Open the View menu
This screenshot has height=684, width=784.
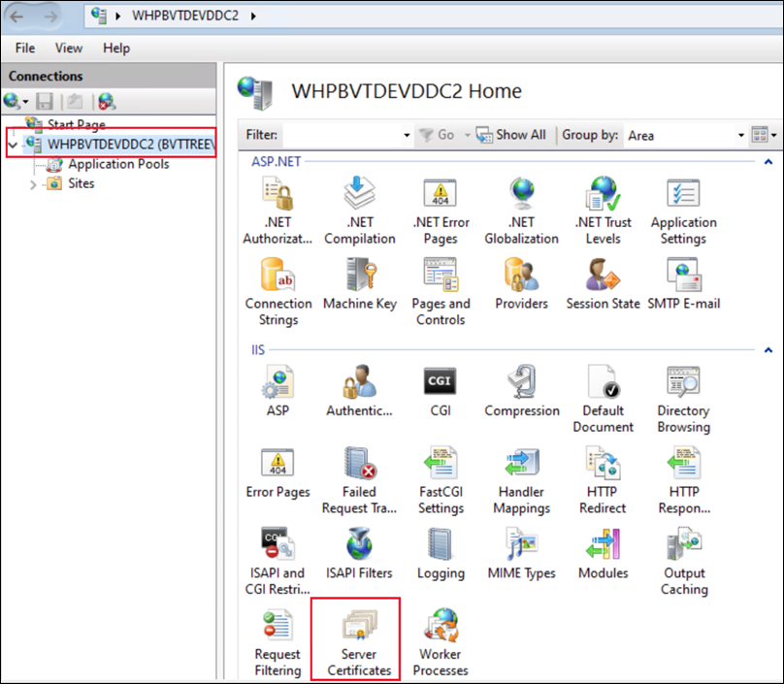[x=68, y=48]
